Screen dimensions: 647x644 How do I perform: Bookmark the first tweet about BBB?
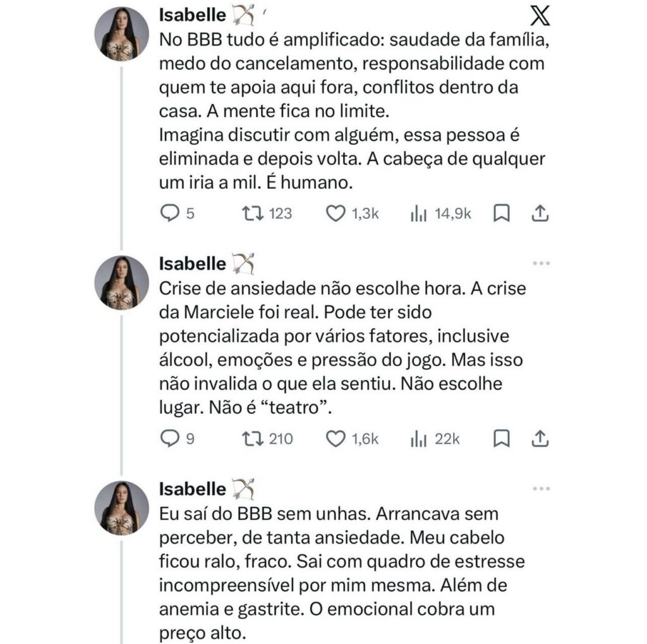pyautogui.click(x=501, y=214)
